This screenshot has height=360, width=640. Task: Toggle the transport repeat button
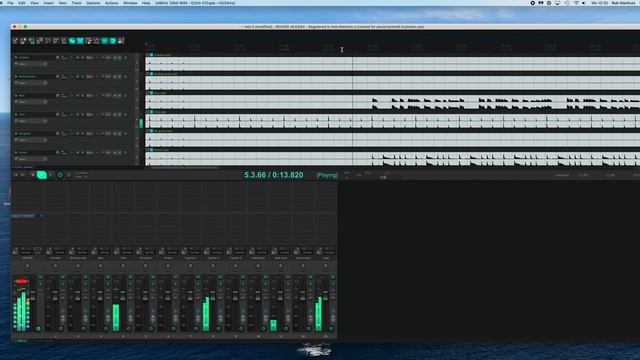click(69, 175)
